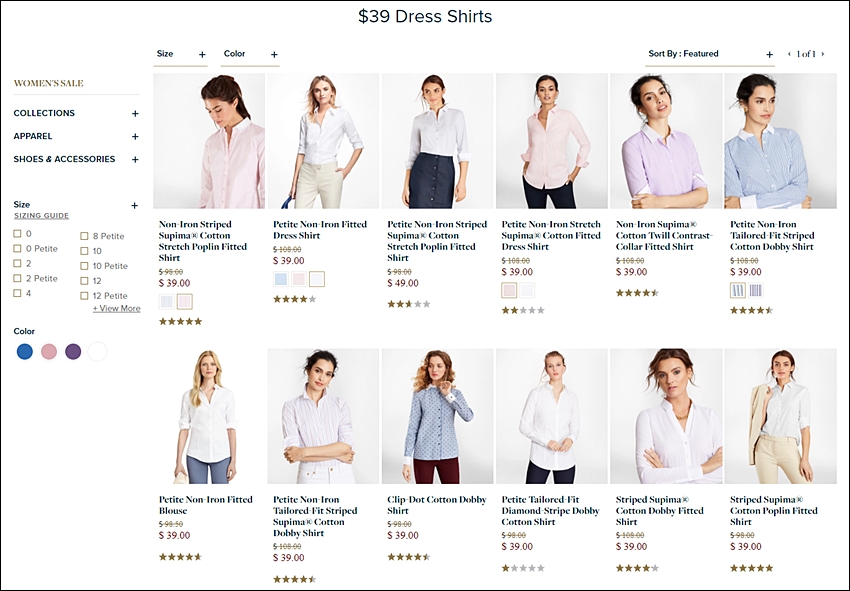The height and width of the screenshot is (591, 850).
Task: Tick the 0 Petite size checkbox
Action: [17, 248]
